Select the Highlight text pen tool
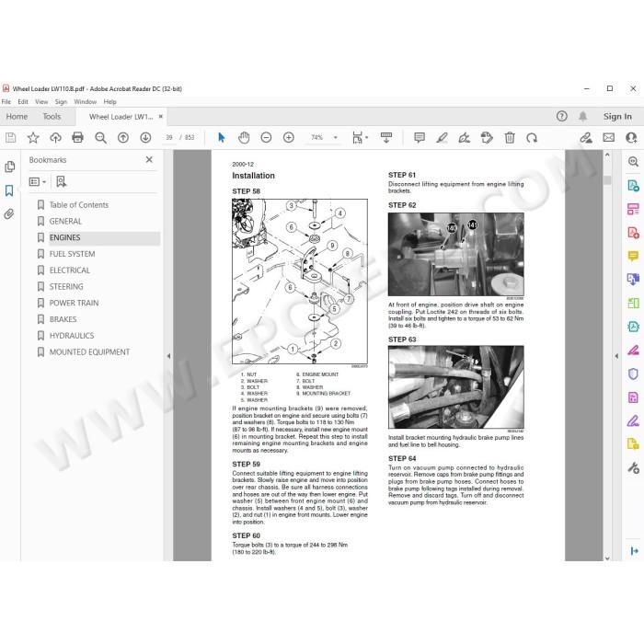 click(442, 138)
